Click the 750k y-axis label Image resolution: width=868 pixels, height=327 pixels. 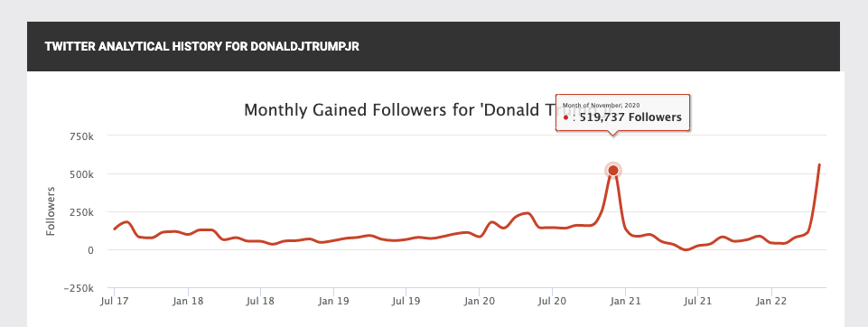tap(82, 136)
